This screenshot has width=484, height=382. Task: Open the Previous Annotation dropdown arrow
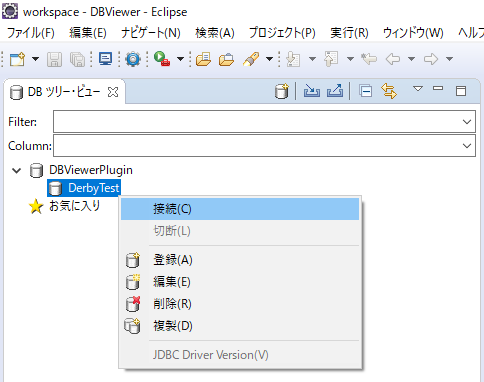pos(350,59)
